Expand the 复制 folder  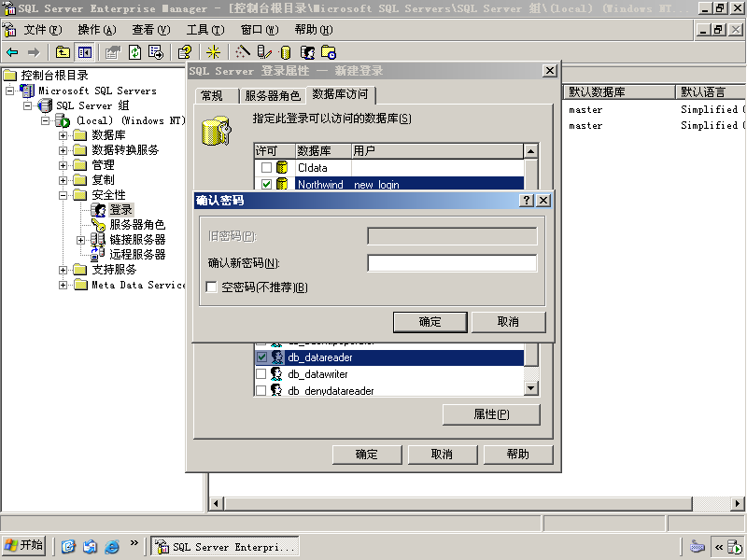pos(63,180)
